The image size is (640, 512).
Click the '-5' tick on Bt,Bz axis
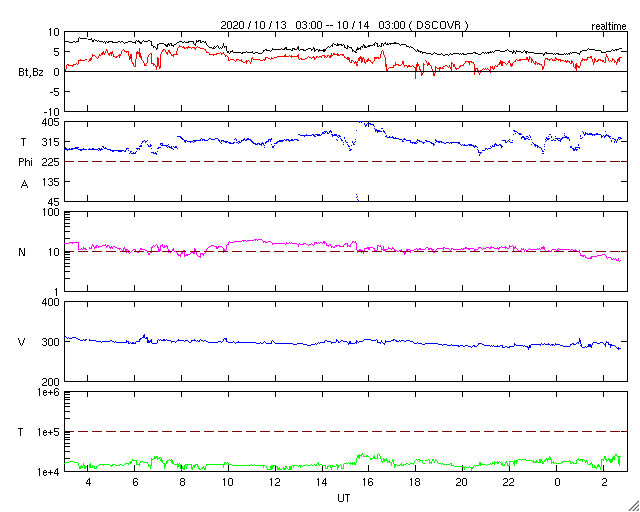(55, 91)
